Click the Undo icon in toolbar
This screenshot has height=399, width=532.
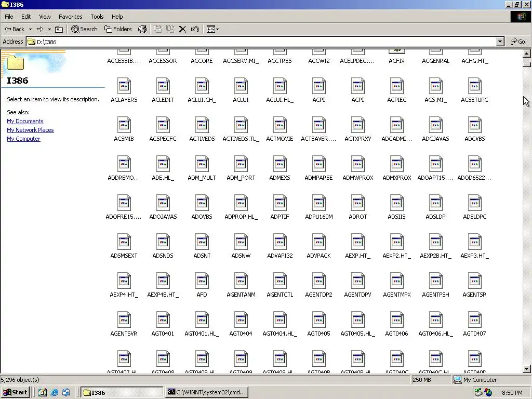coord(195,29)
